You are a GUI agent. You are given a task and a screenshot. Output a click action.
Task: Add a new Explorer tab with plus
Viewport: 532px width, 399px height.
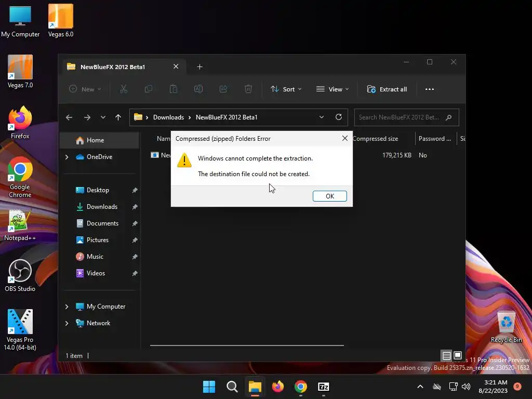200,67
